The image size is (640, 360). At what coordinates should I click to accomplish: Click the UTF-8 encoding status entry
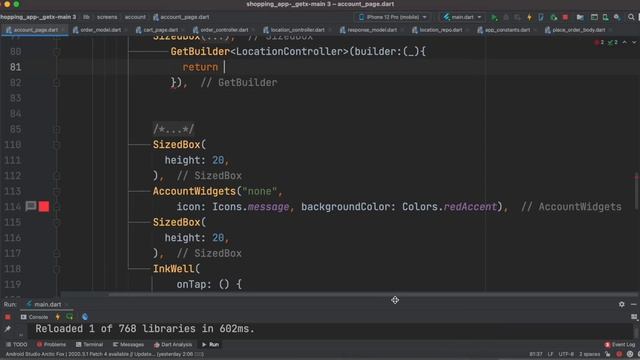[x=566, y=354]
